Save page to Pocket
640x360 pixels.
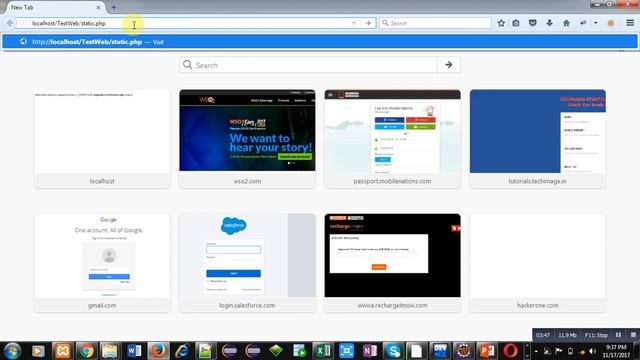click(x=533, y=23)
